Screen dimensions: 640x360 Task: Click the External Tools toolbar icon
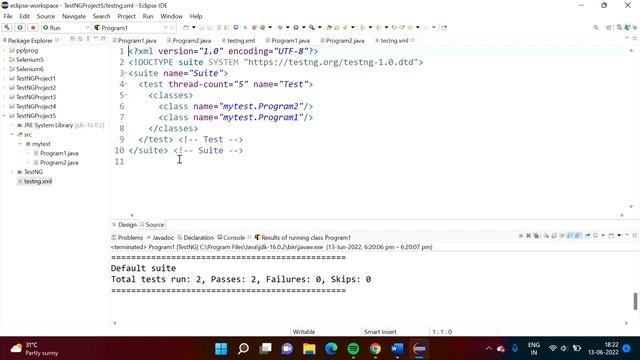pos(312,27)
